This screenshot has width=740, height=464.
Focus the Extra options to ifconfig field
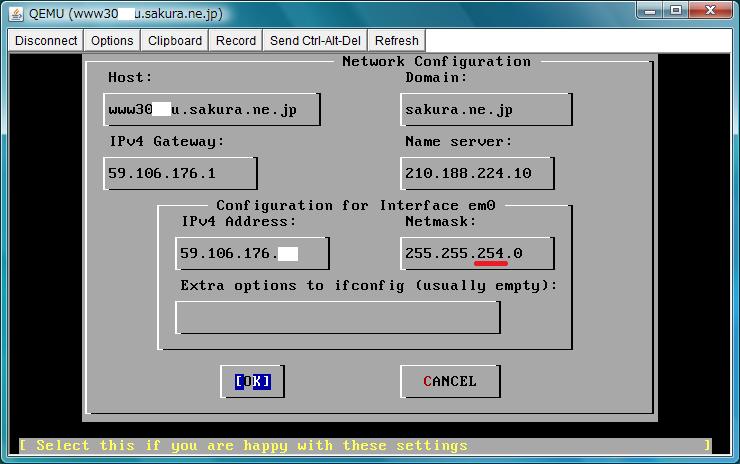click(338, 317)
